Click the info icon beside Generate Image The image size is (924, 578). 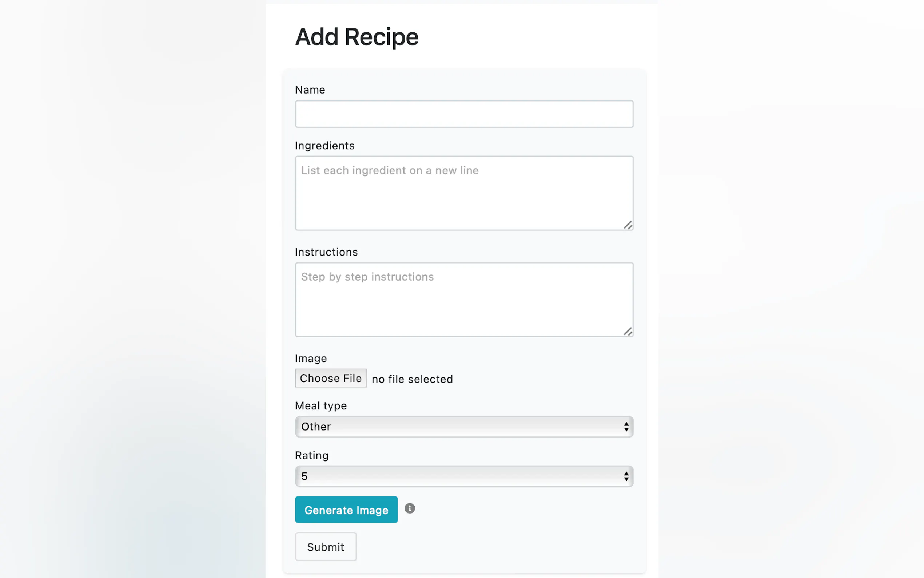pos(410,508)
